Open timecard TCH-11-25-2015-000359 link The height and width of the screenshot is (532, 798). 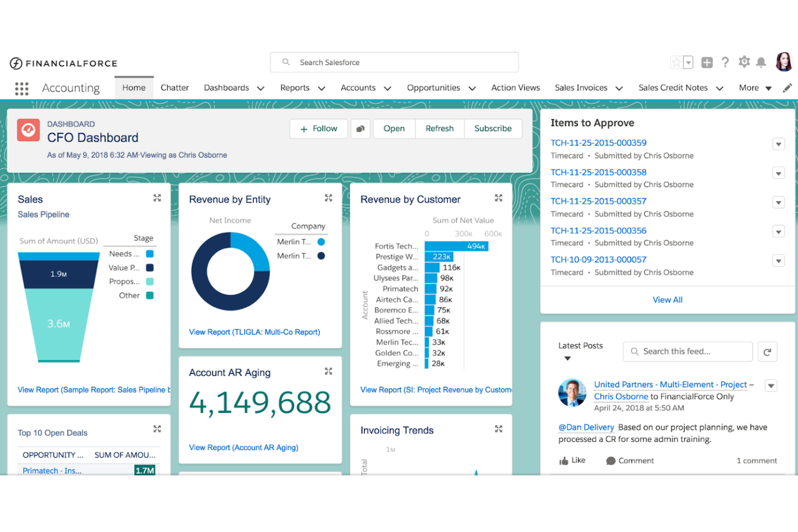click(598, 143)
